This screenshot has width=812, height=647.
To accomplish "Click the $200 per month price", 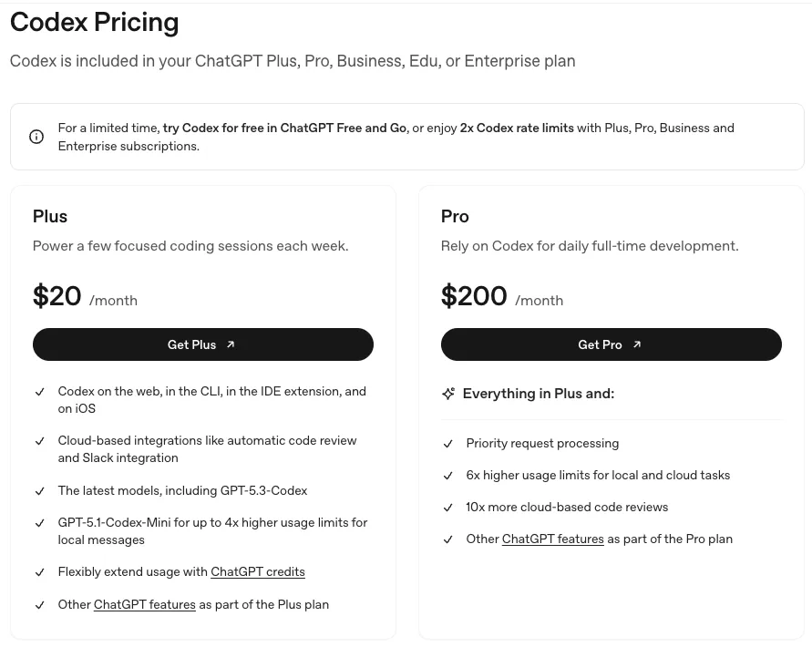I will (x=474, y=296).
